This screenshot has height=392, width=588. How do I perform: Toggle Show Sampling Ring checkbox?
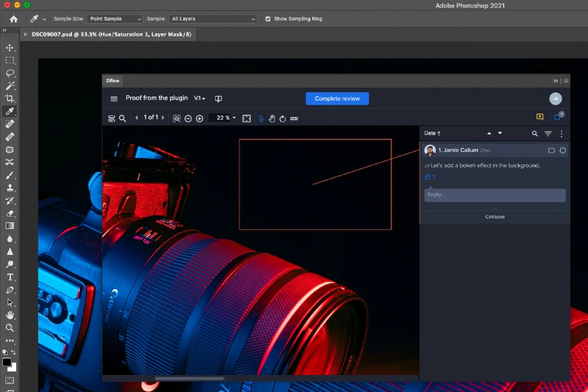(x=268, y=19)
